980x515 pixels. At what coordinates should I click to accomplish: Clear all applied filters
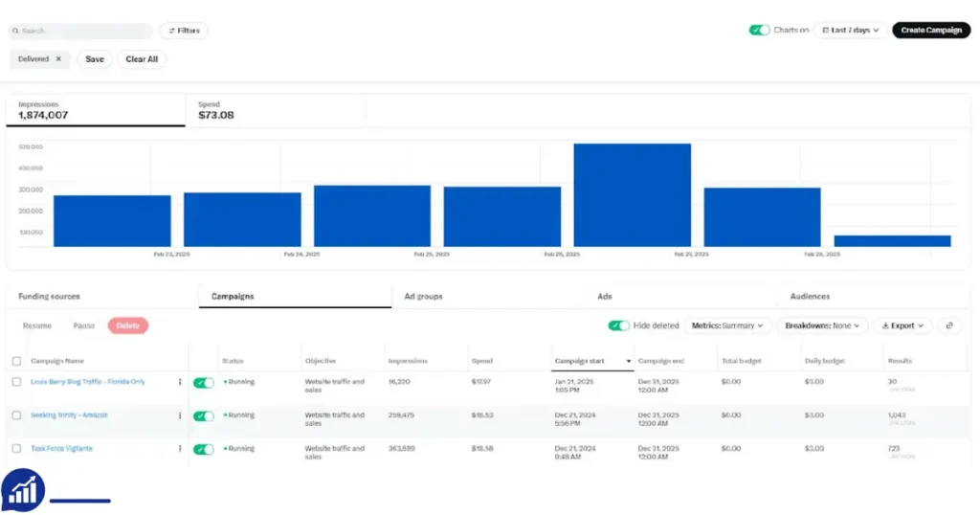click(142, 59)
